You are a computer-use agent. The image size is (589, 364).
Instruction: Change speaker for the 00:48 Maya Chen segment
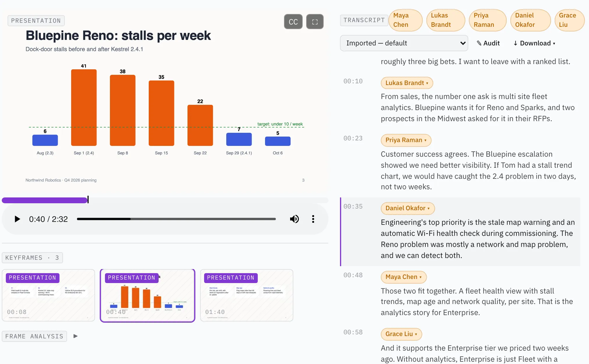[404, 277]
